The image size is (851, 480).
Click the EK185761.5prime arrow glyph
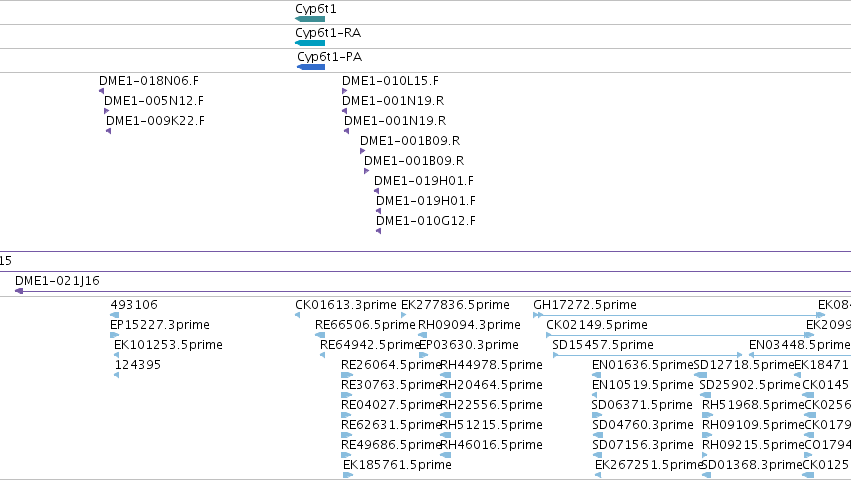click(x=348, y=475)
